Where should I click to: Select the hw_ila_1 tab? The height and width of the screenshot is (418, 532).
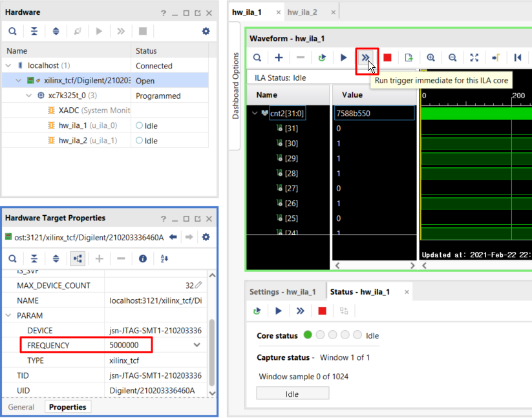tap(247, 12)
